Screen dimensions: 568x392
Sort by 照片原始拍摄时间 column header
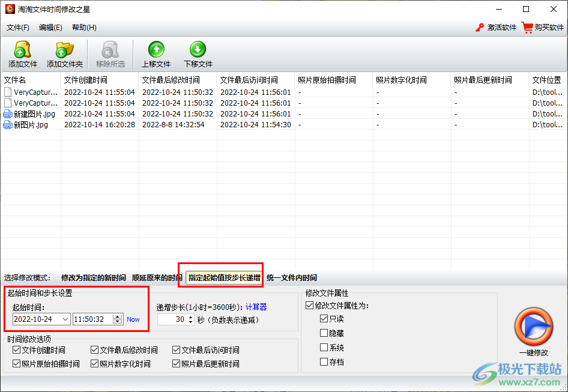[334, 80]
